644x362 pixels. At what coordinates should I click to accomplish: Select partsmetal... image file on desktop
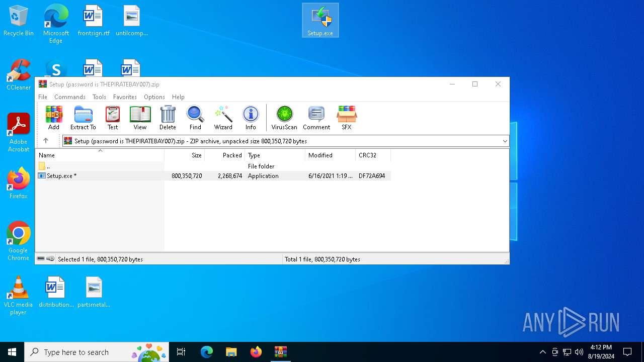point(94,292)
